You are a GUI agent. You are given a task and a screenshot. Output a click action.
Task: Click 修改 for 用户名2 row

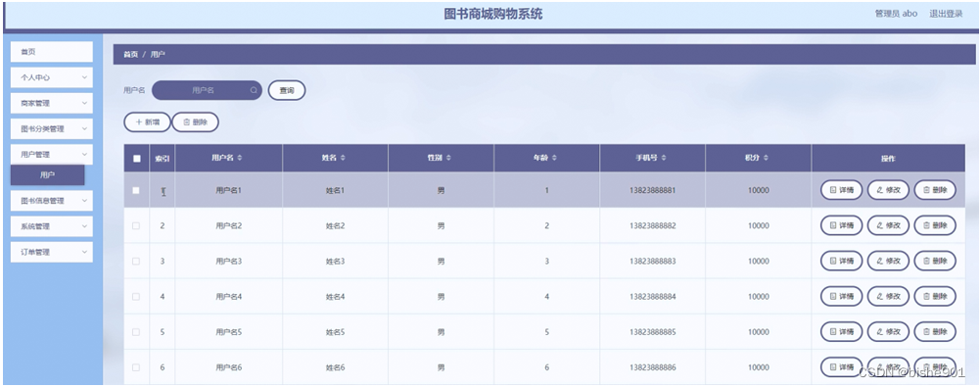(888, 225)
